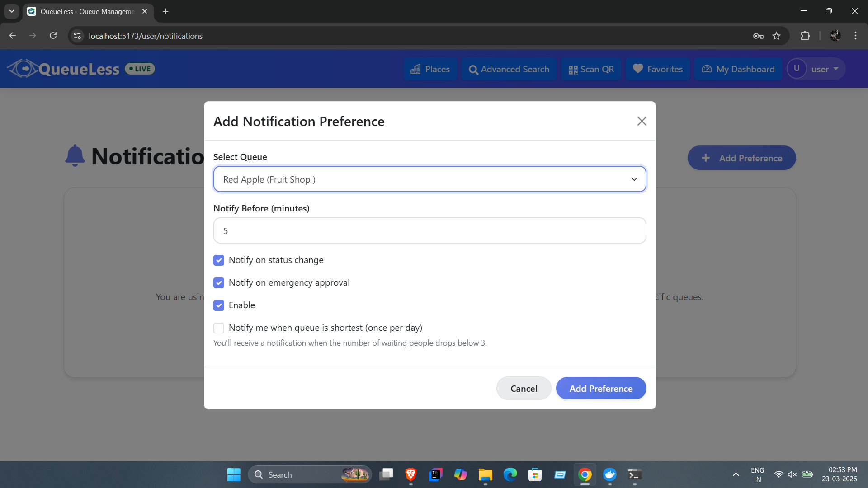Open Chrome three-dot menu
This screenshot has width=868, height=488.
(x=855, y=36)
